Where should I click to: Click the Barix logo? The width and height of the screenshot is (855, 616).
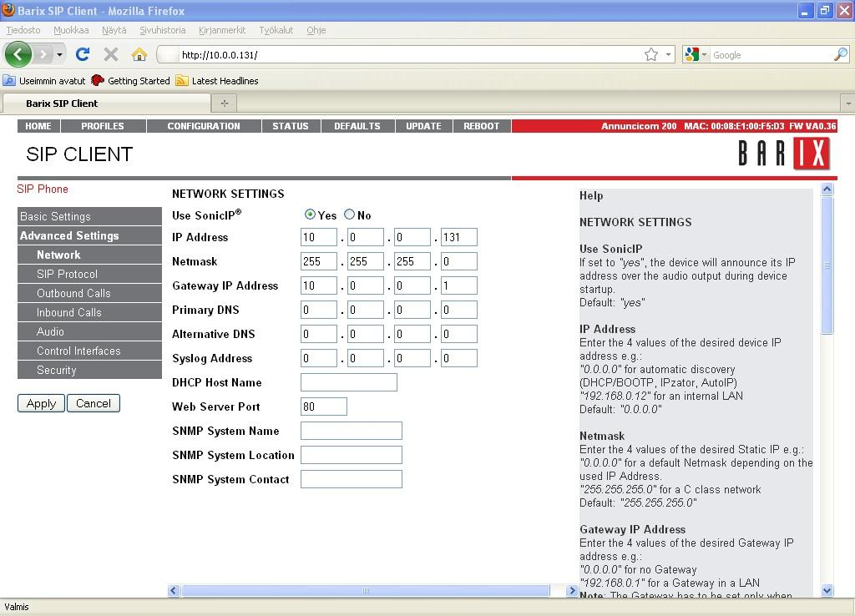(784, 154)
